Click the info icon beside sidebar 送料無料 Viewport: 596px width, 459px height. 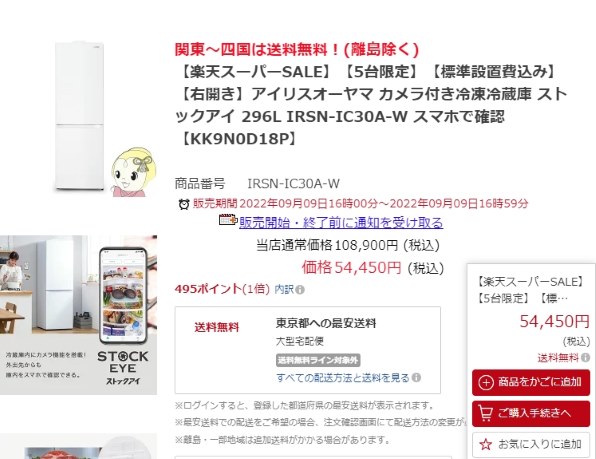coord(585,358)
